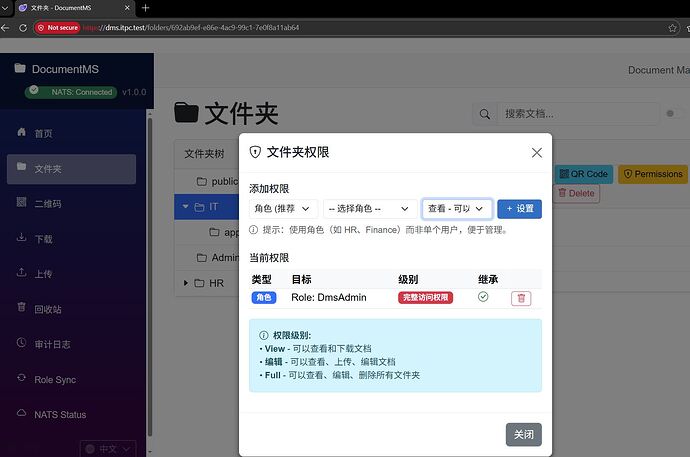Click the Role: DmsAdmin cell
This screenshot has height=457, width=690.
(329, 298)
